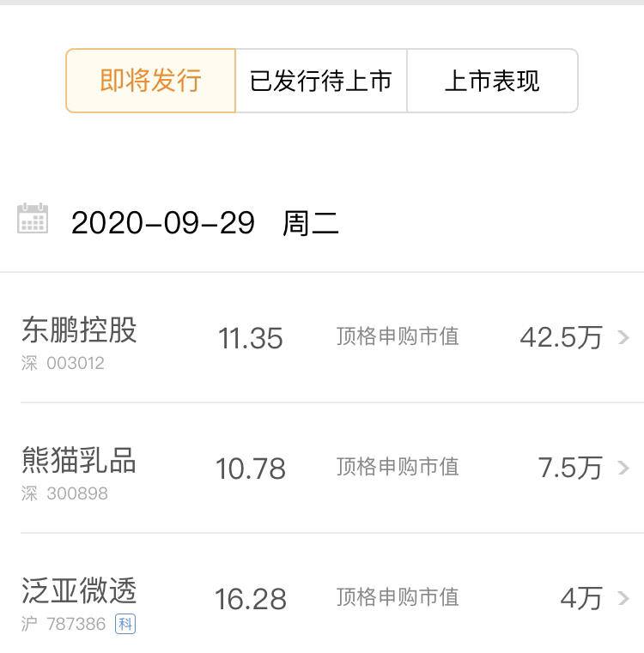Click the 科 badge next to 787386
The image size is (644, 653).
click(x=125, y=624)
